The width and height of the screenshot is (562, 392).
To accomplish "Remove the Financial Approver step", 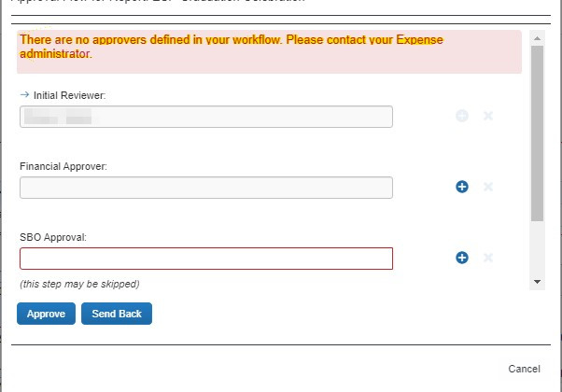I will point(487,188).
